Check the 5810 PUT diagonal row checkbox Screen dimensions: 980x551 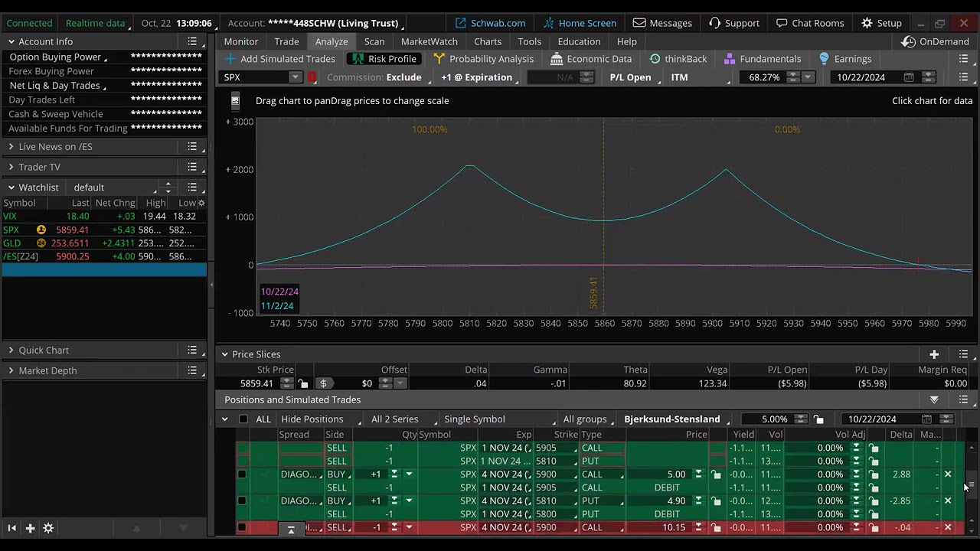pos(242,500)
